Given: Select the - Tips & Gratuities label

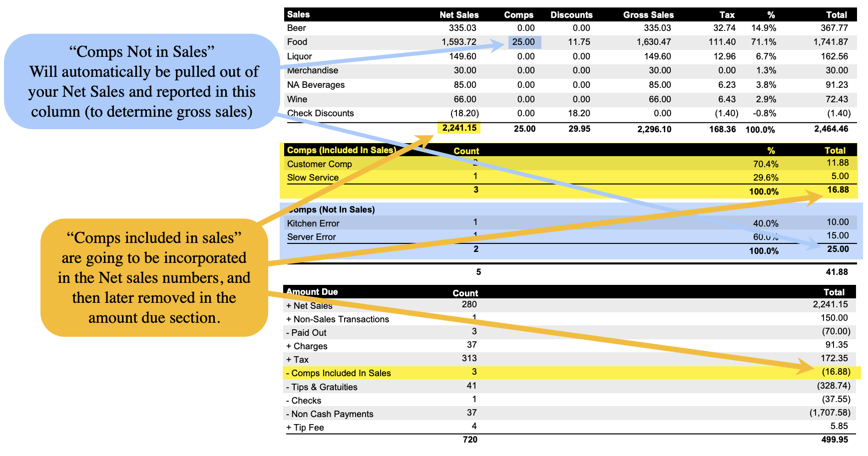Looking at the screenshot, I should 322,387.
